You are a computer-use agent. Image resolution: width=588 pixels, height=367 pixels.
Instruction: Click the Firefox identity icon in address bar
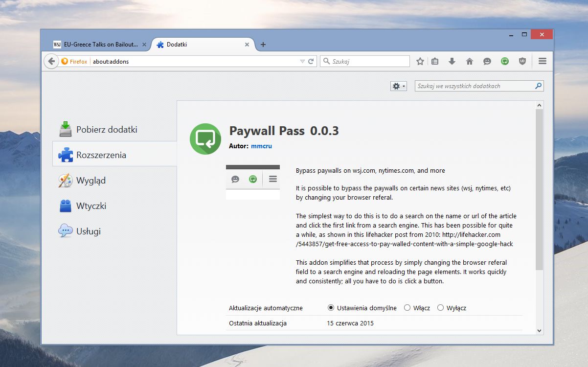pyautogui.click(x=65, y=62)
